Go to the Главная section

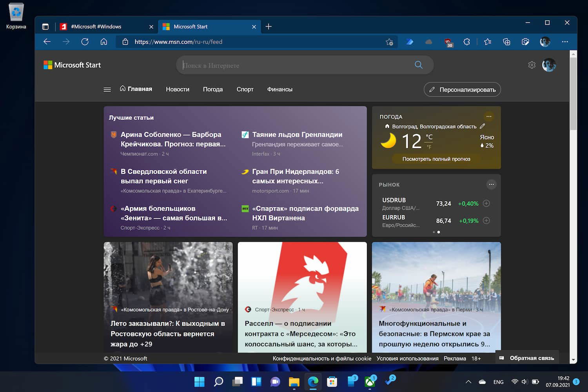[136, 89]
